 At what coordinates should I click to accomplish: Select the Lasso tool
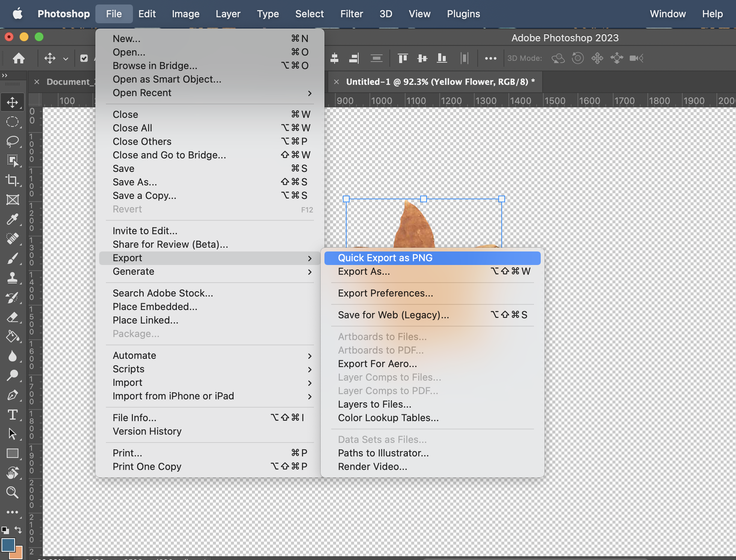(x=12, y=141)
